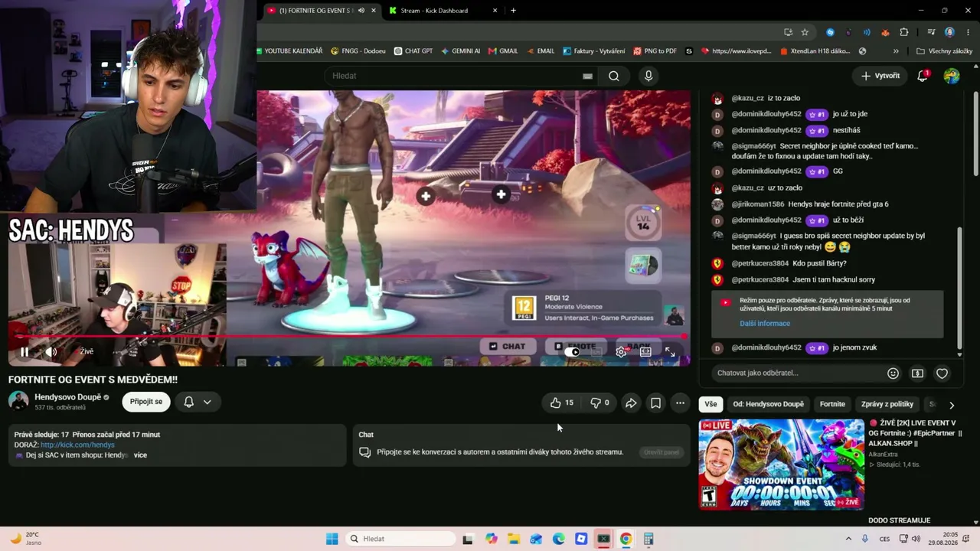Like the video with thumbs up
Screen dimensions: 980x551
pyautogui.click(x=561, y=403)
